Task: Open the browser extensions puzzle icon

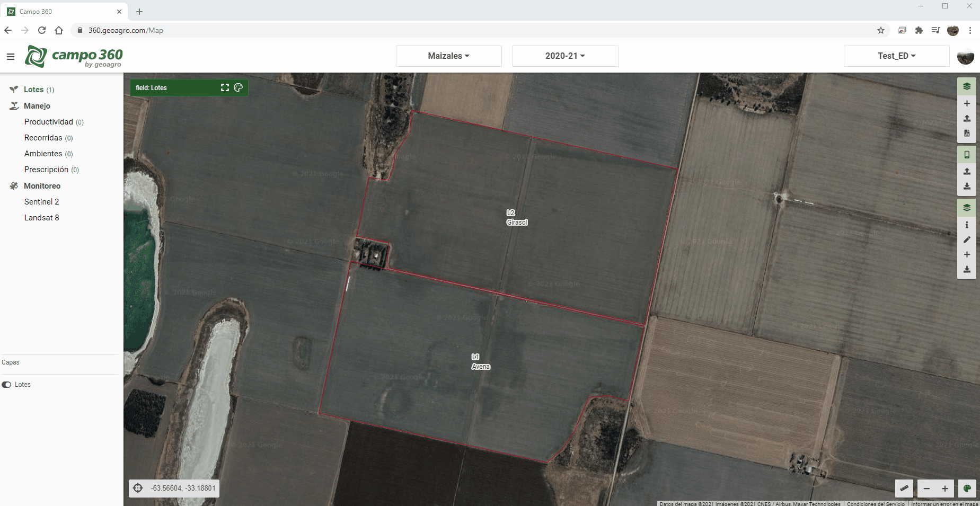Action: 919,30
